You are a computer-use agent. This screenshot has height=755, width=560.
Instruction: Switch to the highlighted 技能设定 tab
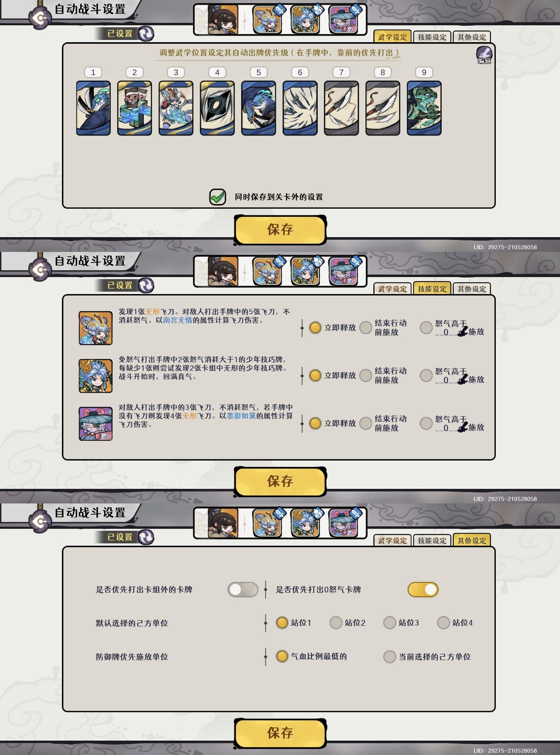pos(432,288)
